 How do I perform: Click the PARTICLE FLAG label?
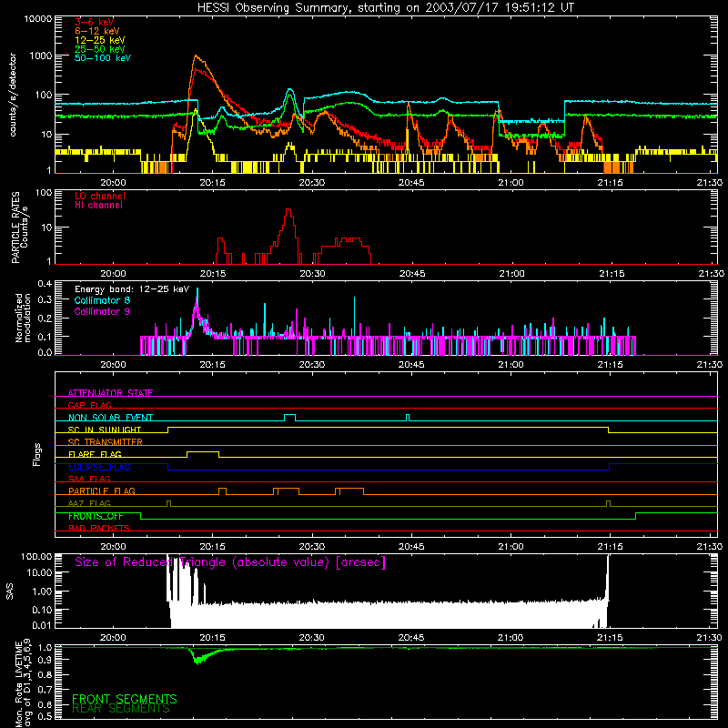pyautogui.click(x=102, y=491)
